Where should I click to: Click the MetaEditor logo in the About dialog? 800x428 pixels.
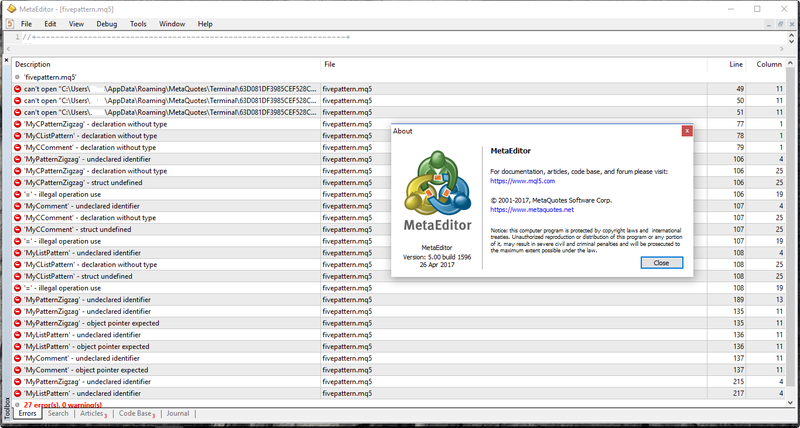(438, 191)
